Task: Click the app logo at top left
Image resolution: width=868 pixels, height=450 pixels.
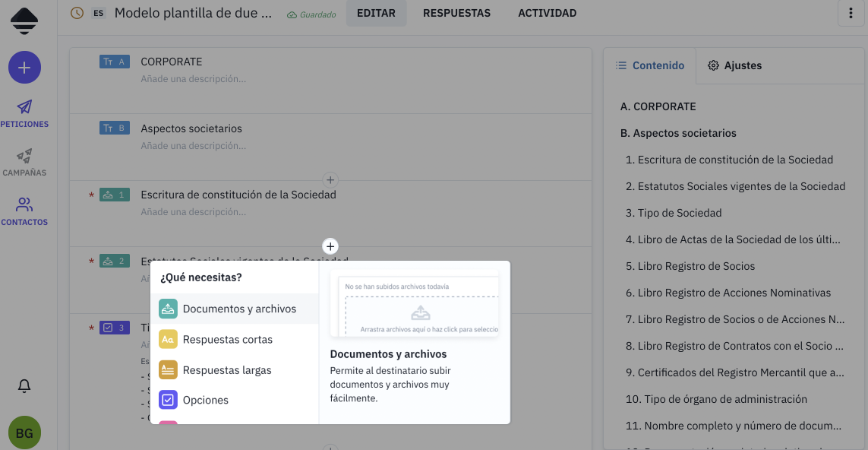Action: click(x=25, y=21)
